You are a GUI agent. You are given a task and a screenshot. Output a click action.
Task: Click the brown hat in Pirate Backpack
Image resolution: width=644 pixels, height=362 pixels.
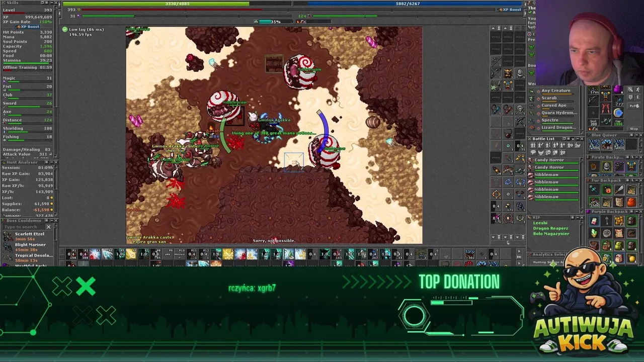[x=594, y=166]
